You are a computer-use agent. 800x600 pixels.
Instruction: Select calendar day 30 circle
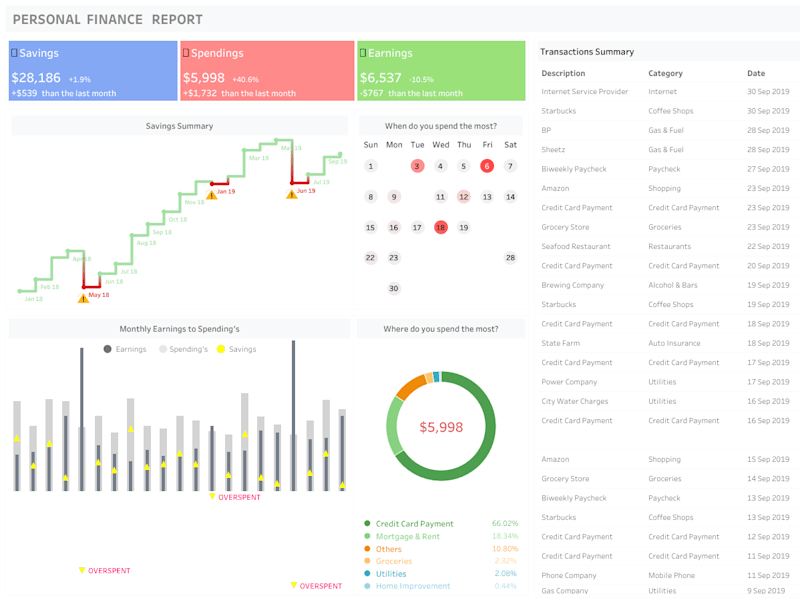[x=393, y=288]
